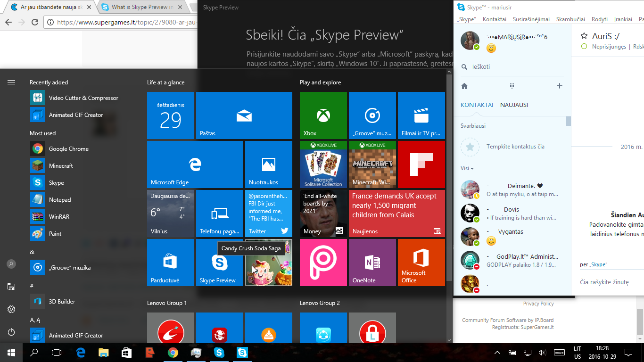Click the Chrome back arrow button
Viewport: 644px width, 362px height.
8,22
